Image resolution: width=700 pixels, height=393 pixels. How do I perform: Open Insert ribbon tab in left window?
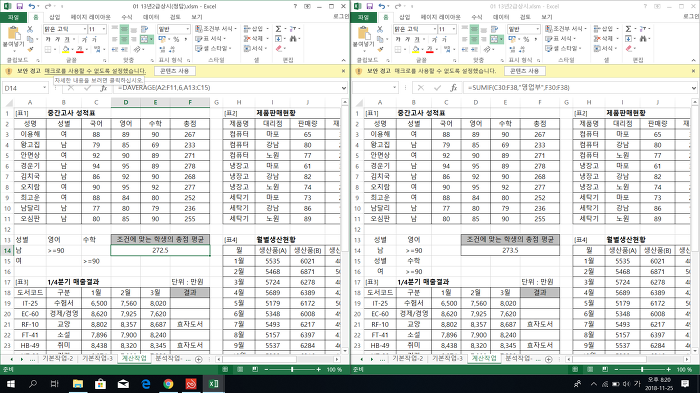click(x=54, y=17)
